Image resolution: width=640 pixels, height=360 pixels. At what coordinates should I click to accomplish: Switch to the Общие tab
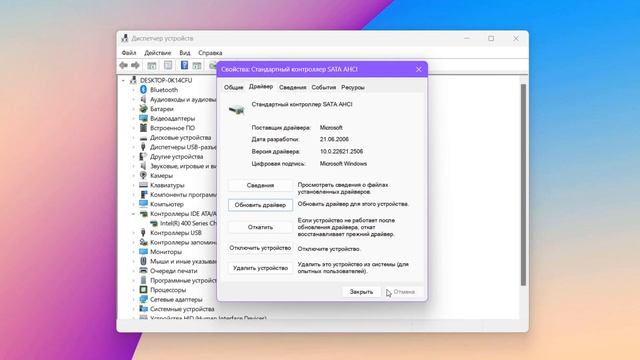pos(233,87)
